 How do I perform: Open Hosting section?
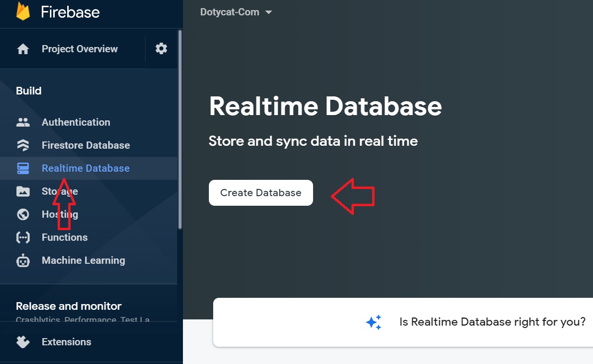click(60, 214)
